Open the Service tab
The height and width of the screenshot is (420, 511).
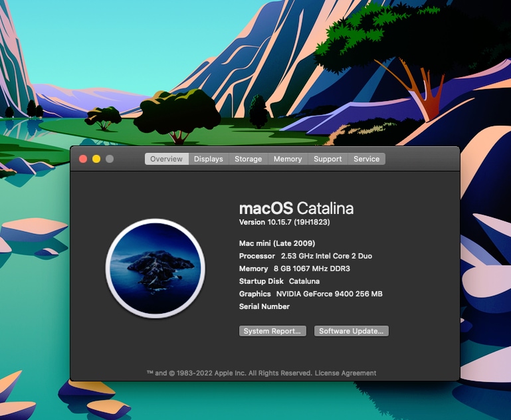(x=367, y=159)
